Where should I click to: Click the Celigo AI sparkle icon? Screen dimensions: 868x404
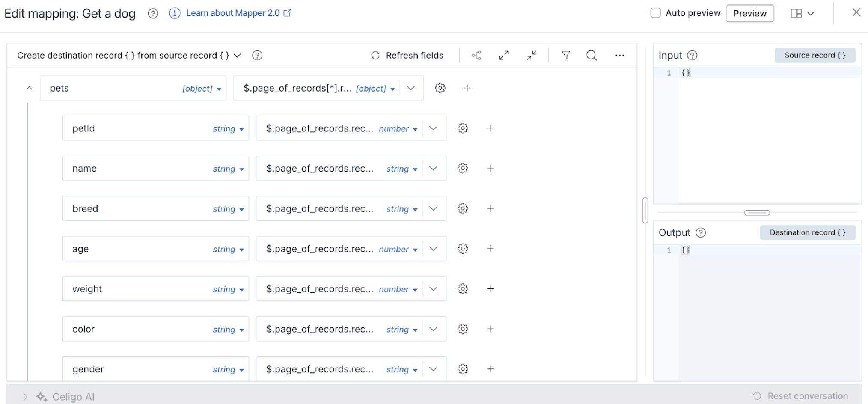point(42,397)
